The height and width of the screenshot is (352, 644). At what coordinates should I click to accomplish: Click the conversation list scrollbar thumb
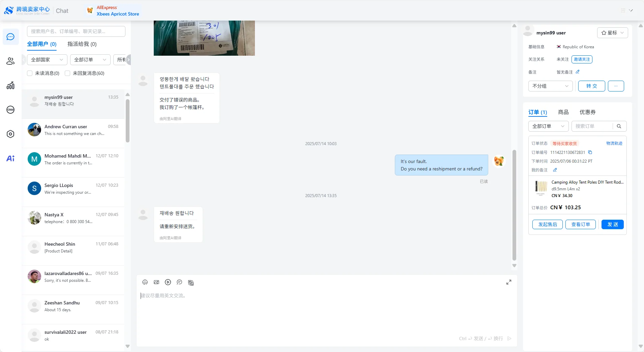(x=127, y=120)
